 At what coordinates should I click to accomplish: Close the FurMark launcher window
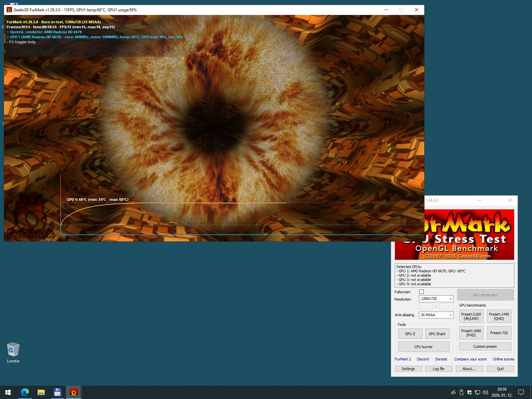click(510, 200)
